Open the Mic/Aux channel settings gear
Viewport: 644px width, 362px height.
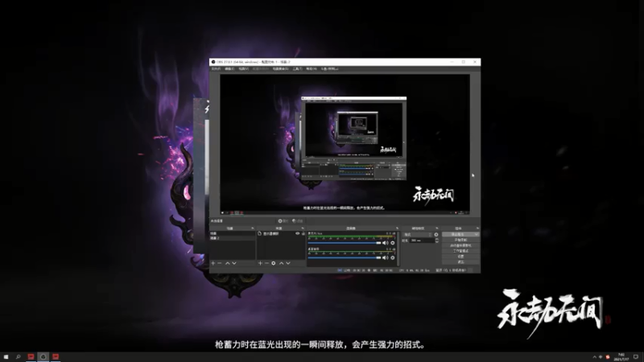393,243
